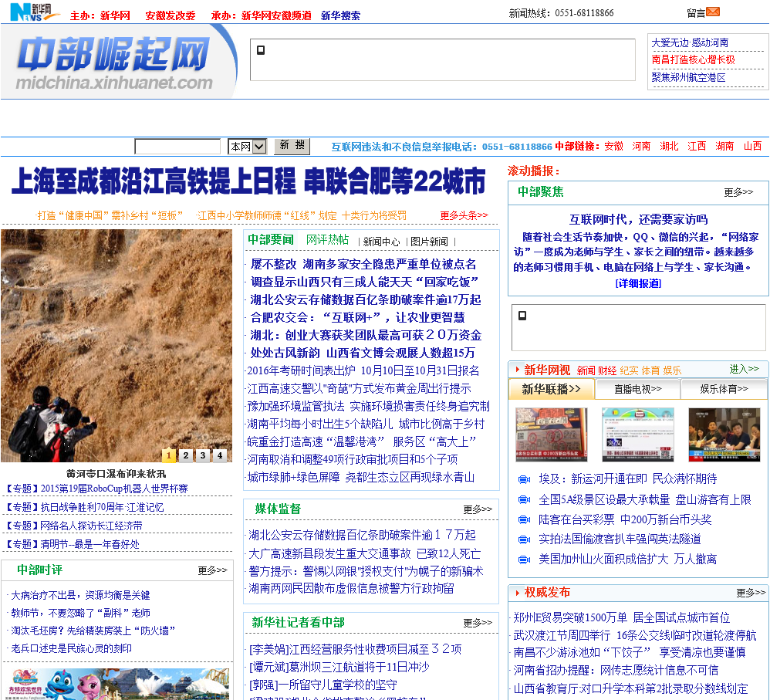Select the 直播电视>> tab
This screenshot has height=700, width=770.
coord(638,389)
